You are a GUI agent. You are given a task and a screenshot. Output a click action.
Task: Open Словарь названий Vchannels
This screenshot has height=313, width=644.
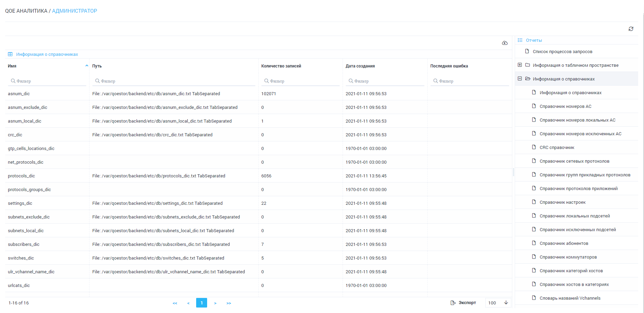click(570, 298)
